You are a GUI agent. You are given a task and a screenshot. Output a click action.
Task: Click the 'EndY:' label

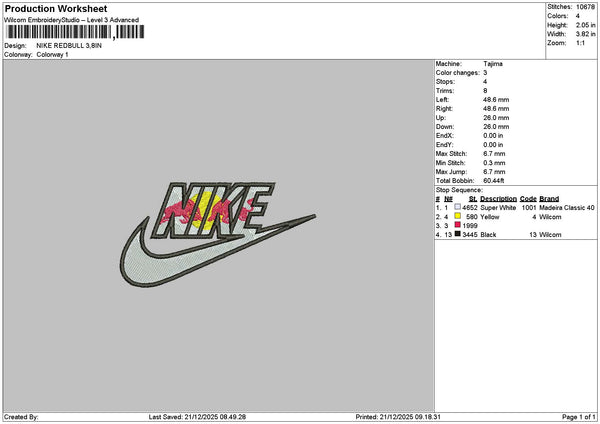(444, 145)
